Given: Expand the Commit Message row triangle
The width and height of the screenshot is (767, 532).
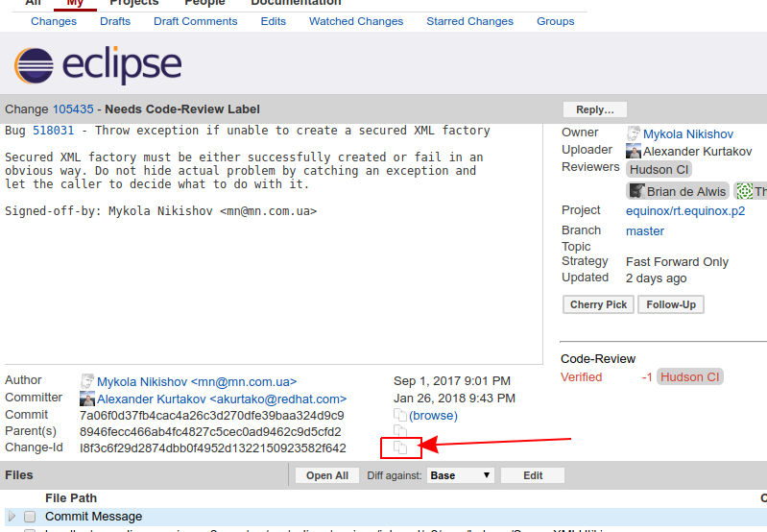Looking at the screenshot, I should (12, 516).
